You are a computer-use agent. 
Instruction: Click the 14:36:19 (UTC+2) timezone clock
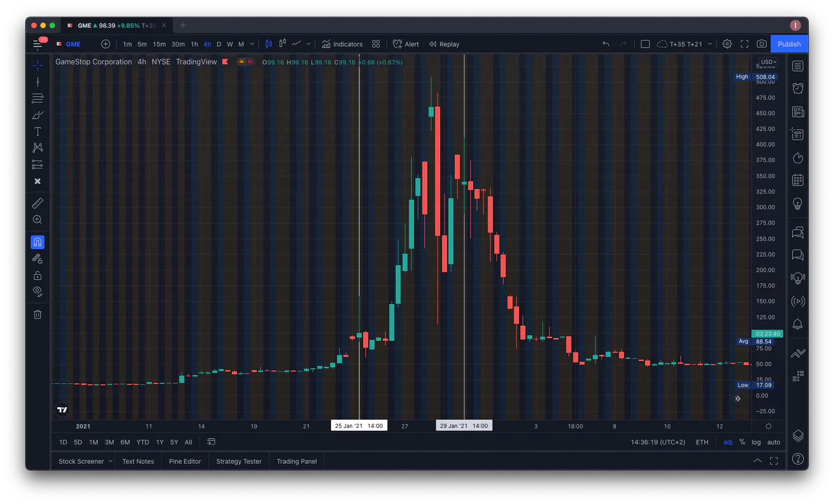coord(658,442)
